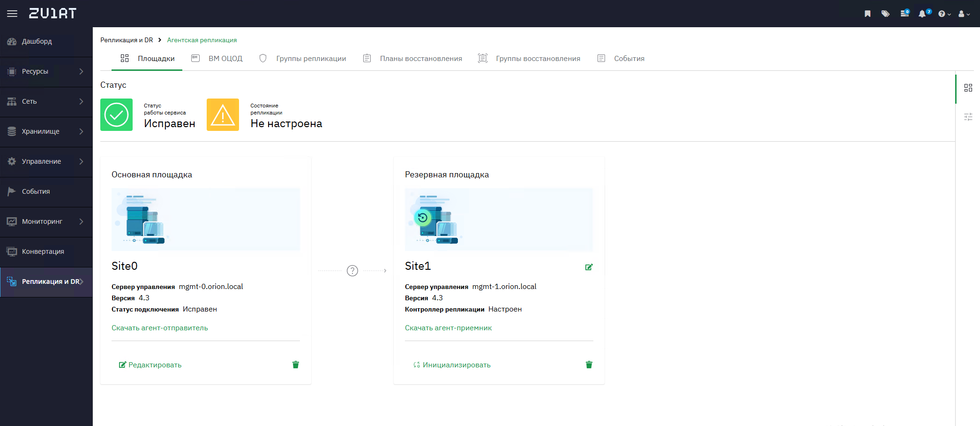This screenshot has height=426, width=980.
Task: Open the user account dropdown
Action: [964, 14]
